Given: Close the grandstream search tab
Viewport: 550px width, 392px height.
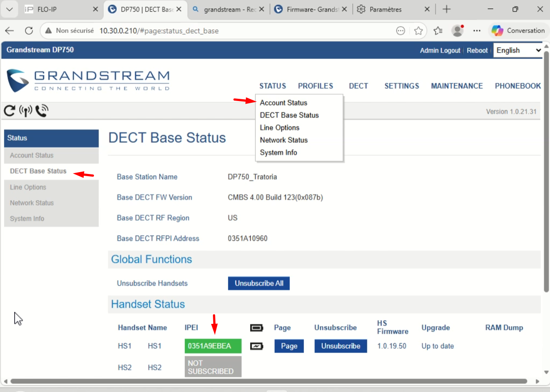Looking at the screenshot, I should (261, 9).
